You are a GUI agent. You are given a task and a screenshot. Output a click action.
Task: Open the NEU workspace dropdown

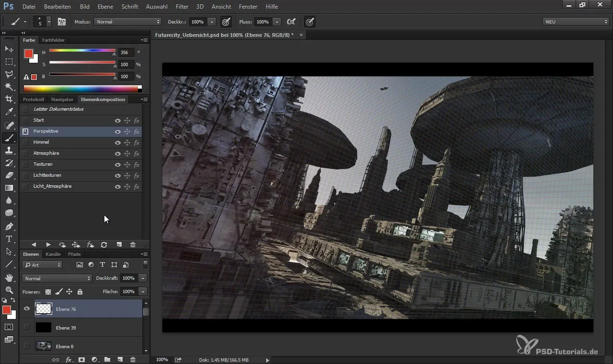click(576, 22)
